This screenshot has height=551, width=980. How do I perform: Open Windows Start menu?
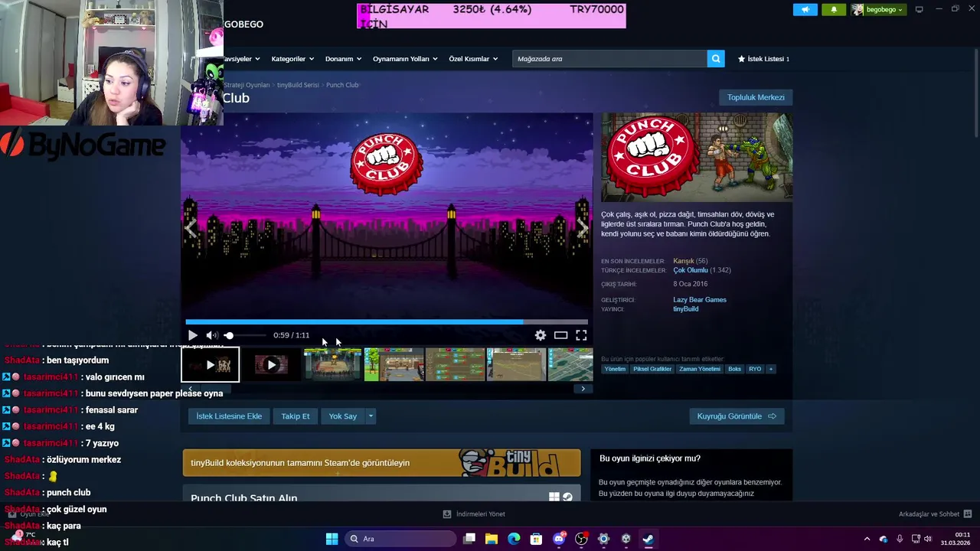(332, 539)
